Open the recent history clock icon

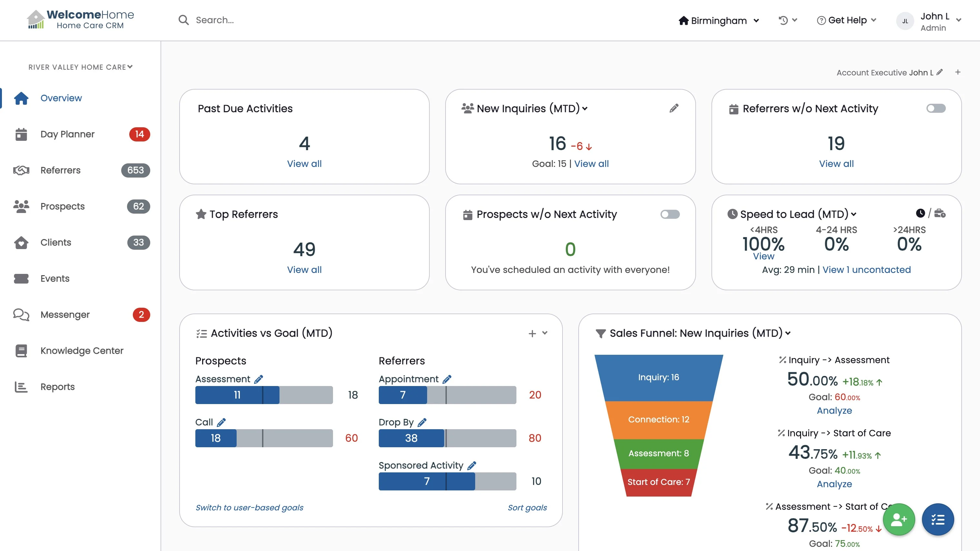(783, 20)
